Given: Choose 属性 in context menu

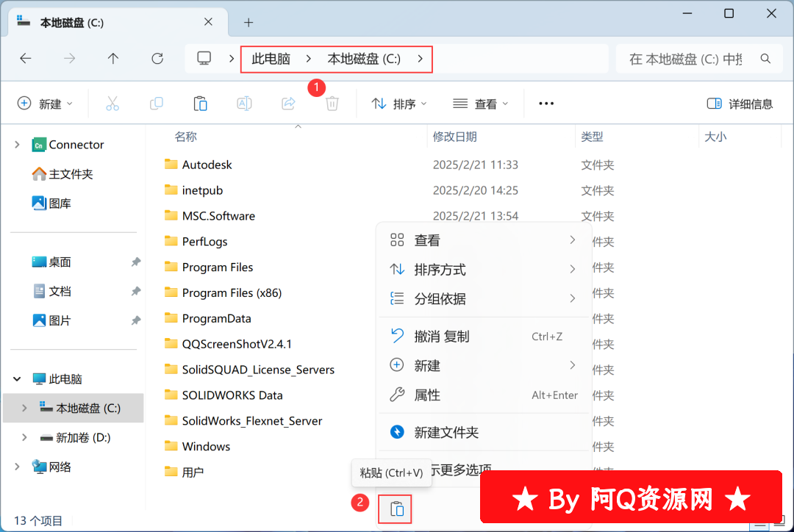Looking at the screenshot, I should [484, 395].
